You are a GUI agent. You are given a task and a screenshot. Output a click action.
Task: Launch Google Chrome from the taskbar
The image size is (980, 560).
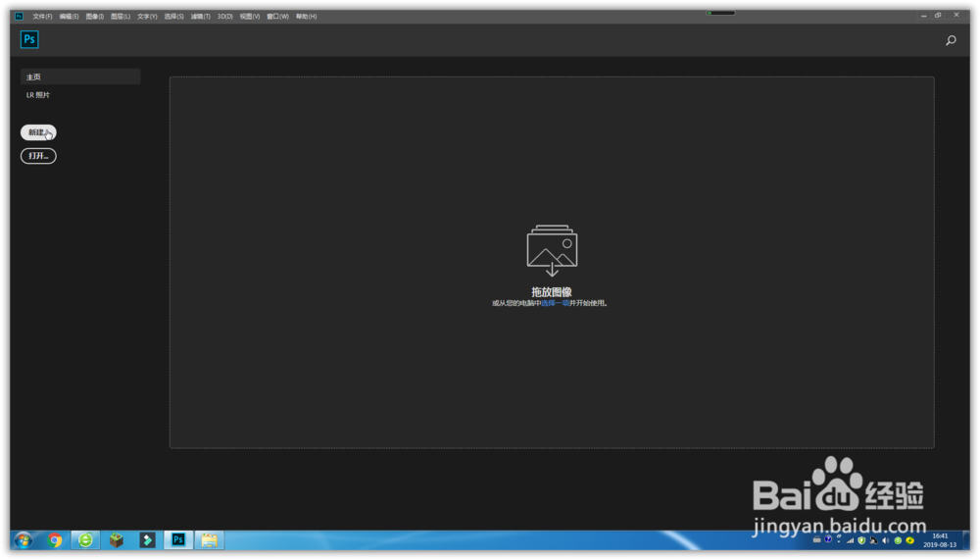click(55, 539)
